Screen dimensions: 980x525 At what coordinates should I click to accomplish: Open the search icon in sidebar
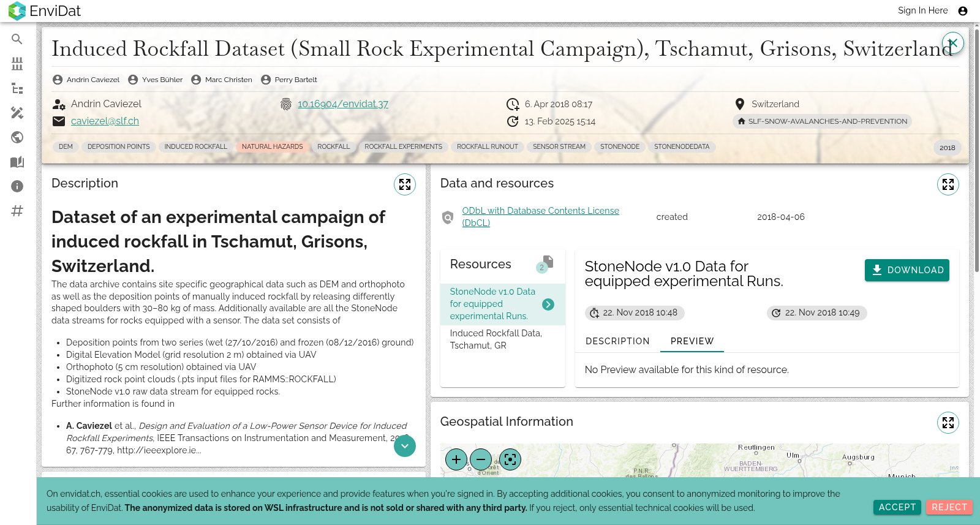coord(17,39)
